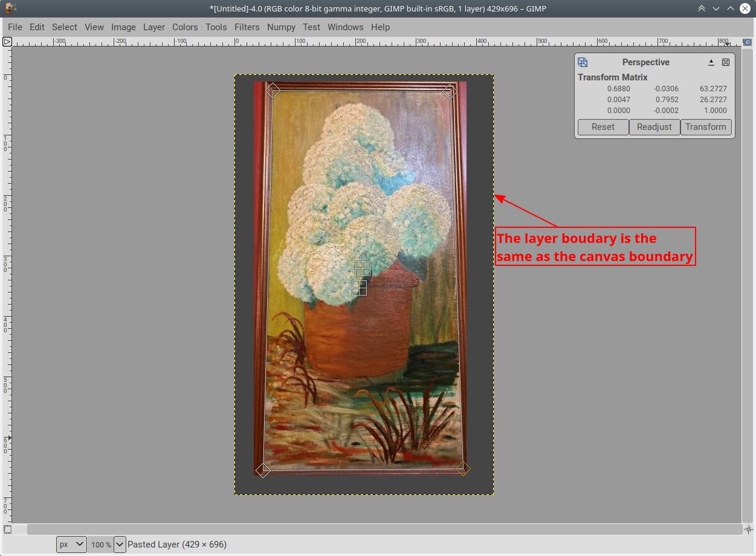Click the top-left perspective corner handle
Viewport: 756px width, 556px height.
point(273,90)
